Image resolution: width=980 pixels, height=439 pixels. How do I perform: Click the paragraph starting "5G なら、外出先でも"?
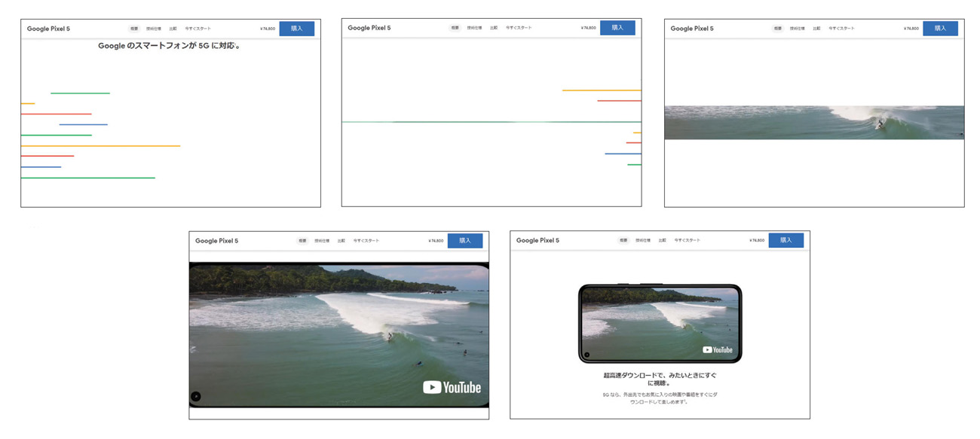[x=660, y=398]
